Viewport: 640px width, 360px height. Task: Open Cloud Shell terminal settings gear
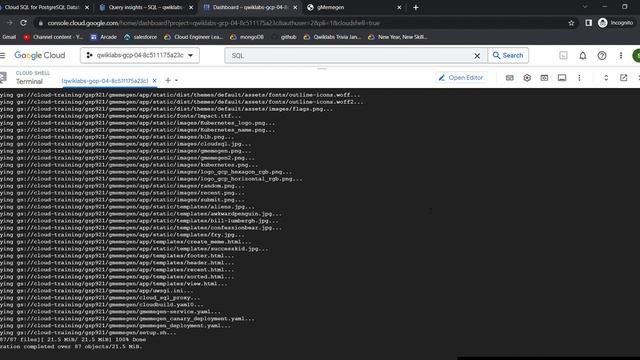[x=527, y=78]
